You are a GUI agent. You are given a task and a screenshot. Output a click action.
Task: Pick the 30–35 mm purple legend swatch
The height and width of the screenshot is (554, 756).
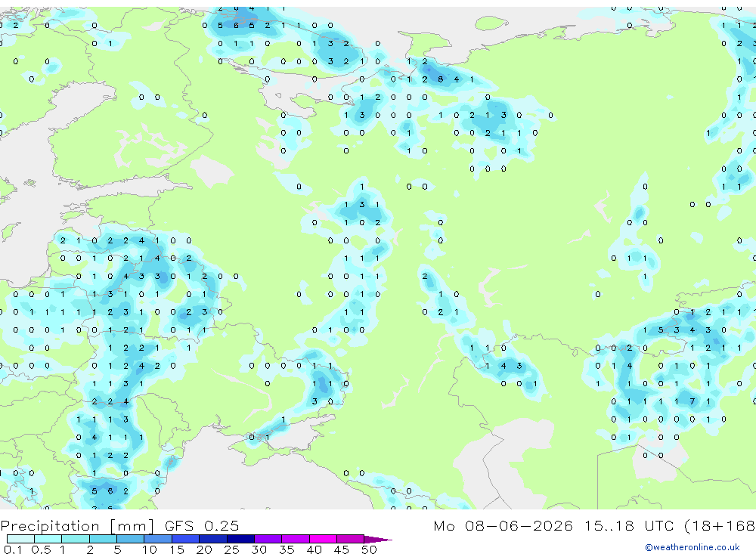pyautogui.click(x=268, y=539)
